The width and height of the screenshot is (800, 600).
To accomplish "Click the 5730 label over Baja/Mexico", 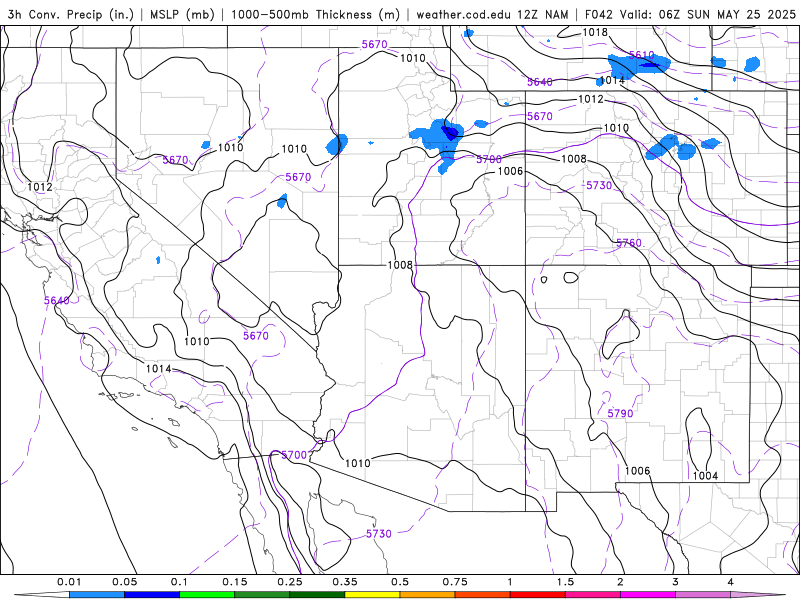I will pyautogui.click(x=379, y=534).
